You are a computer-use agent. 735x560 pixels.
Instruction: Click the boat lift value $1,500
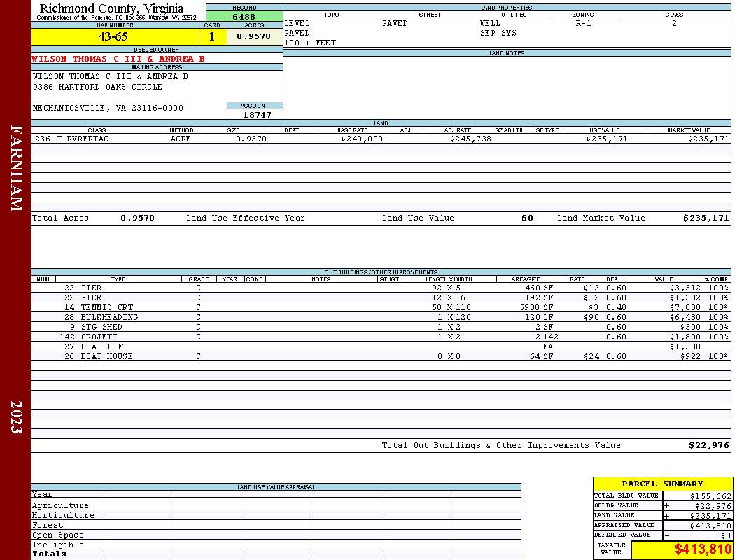pyautogui.click(x=685, y=346)
